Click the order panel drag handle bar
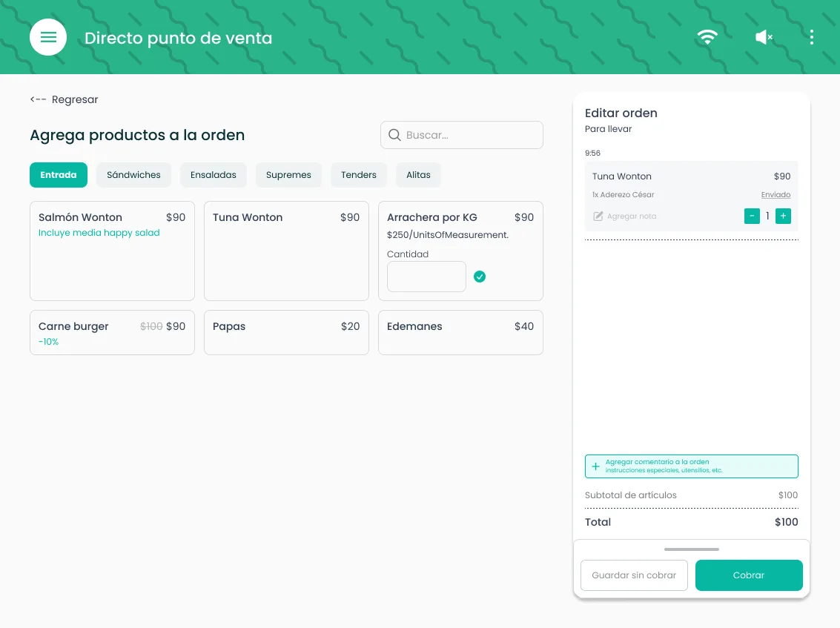This screenshot has height=628, width=840. click(691, 549)
